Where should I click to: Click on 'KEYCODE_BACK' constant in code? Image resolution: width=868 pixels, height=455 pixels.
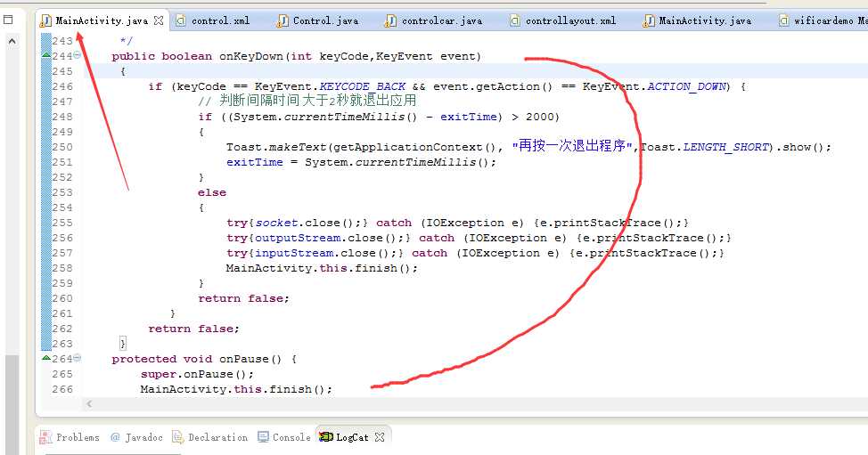coord(363,86)
